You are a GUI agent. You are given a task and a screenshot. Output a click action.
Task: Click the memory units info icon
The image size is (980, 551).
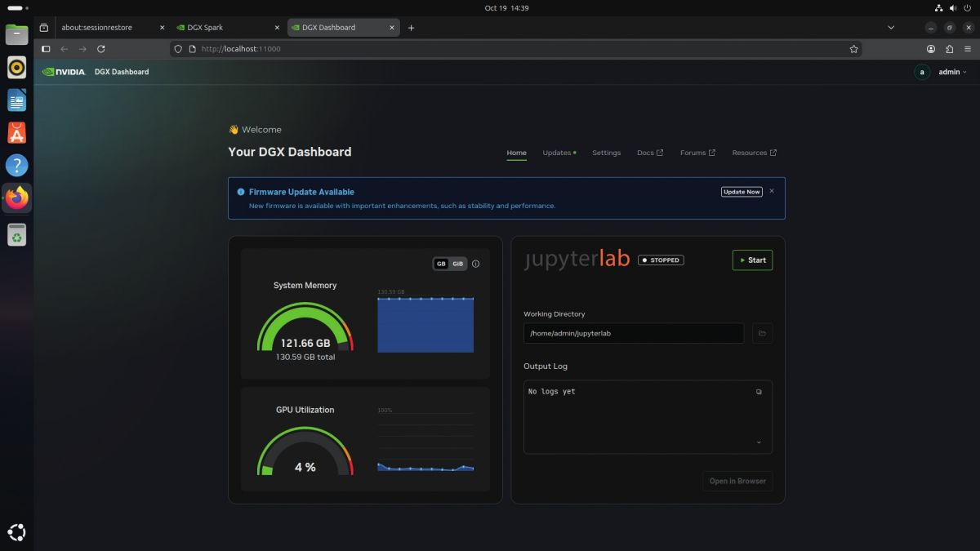(476, 264)
